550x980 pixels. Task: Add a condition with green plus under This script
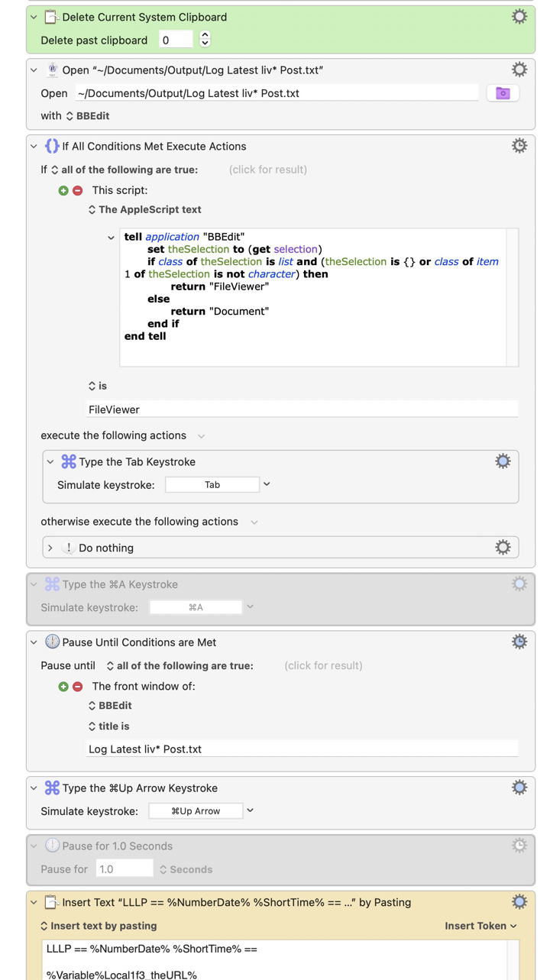point(63,190)
